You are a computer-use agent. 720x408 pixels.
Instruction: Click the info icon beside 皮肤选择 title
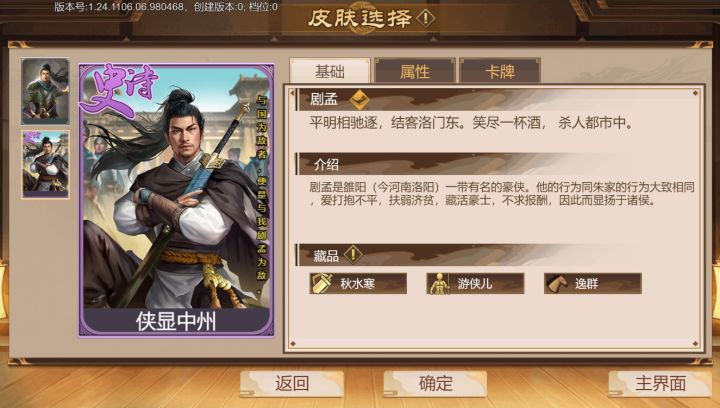[426, 18]
